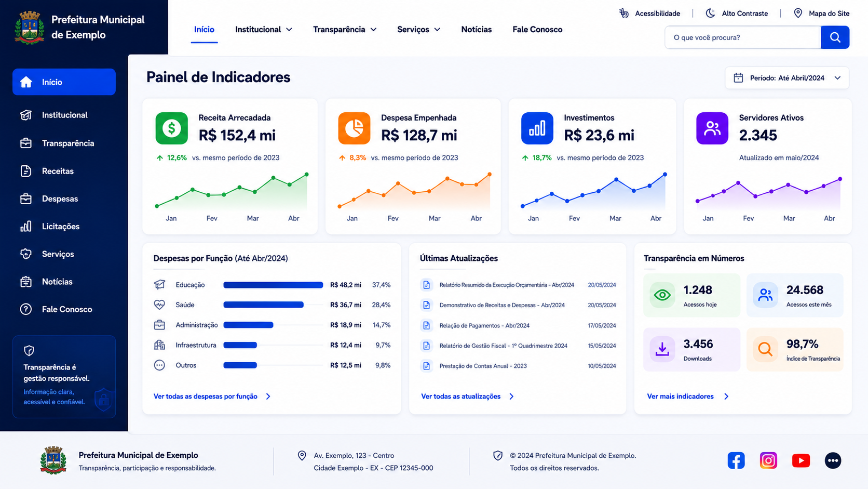Click the users icon for Acessos este mês
The height and width of the screenshot is (489, 868).
tap(765, 295)
